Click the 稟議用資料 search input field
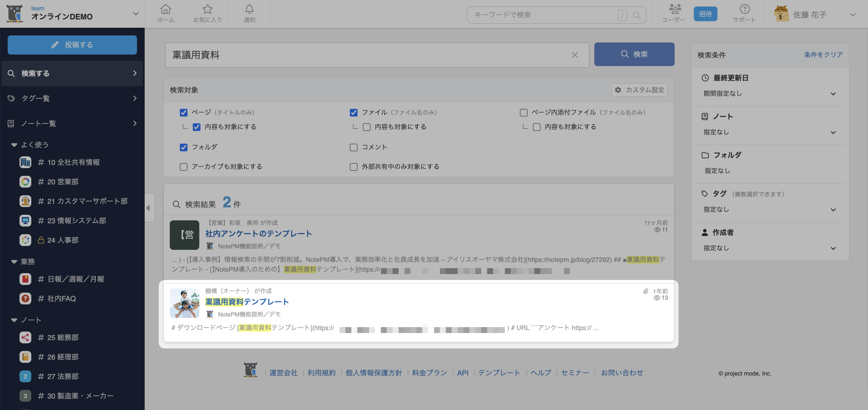 (x=377, y=55)
